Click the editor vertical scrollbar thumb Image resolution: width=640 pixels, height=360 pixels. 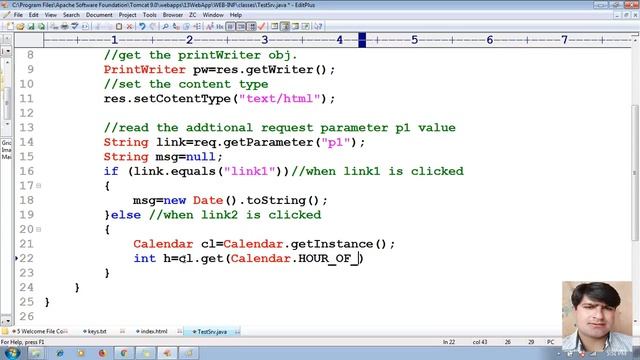pos(635,173)
